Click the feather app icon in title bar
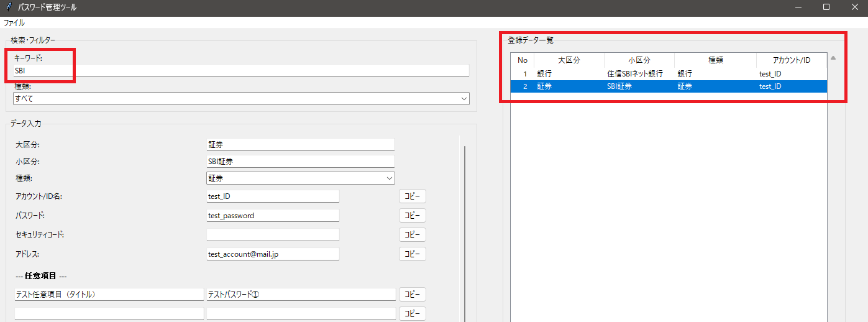Screen dimensions: 868x322 8,7
